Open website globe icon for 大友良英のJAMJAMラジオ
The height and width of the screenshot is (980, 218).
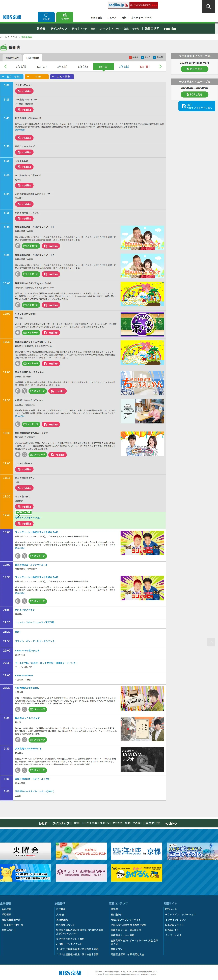(x=17, y=770)
